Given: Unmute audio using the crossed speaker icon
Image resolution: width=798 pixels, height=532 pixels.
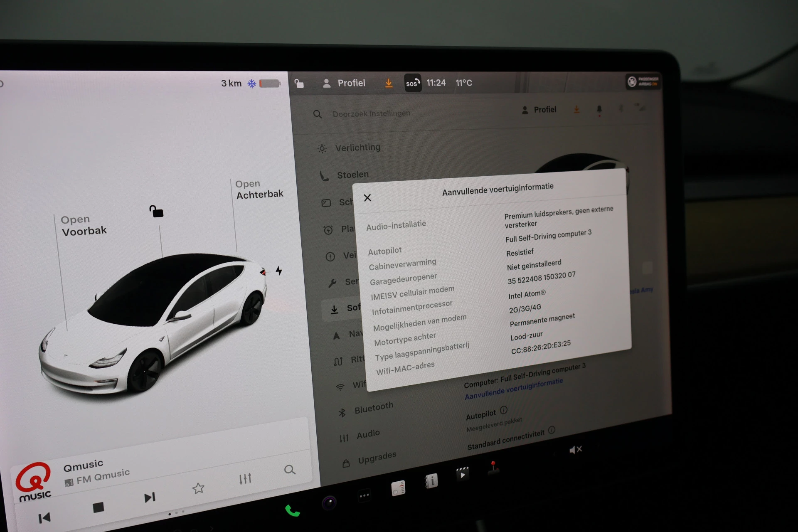Looking at the screenshot, I should coord(576,449).
